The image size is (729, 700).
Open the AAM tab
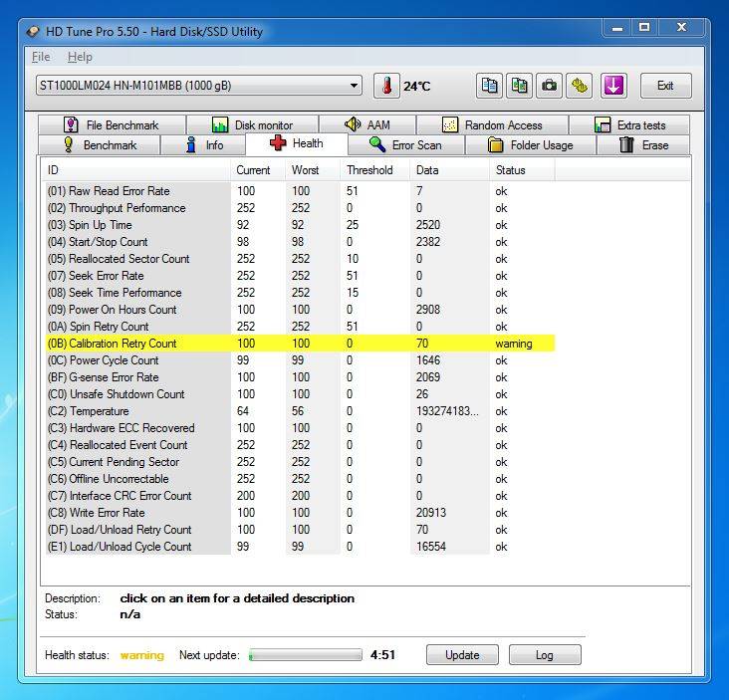[x=367, y=125]
